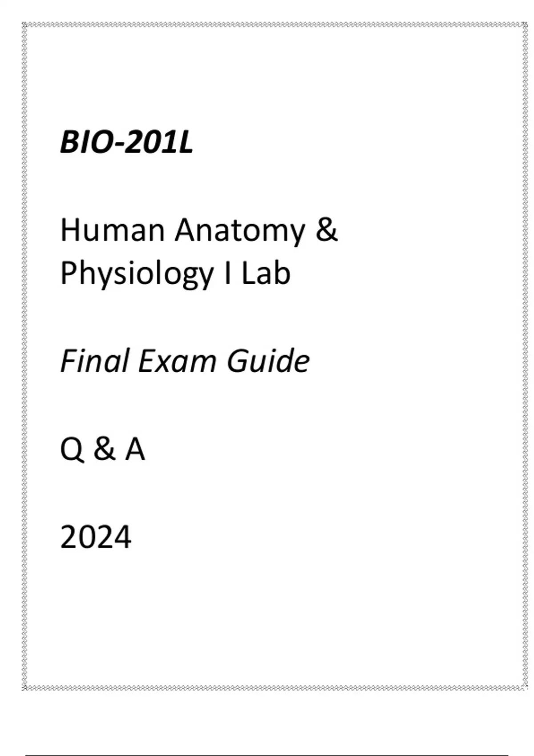The height and width of the screenshot is (756, 534).
Task: Click the word Human in the title
Action: 112,230
